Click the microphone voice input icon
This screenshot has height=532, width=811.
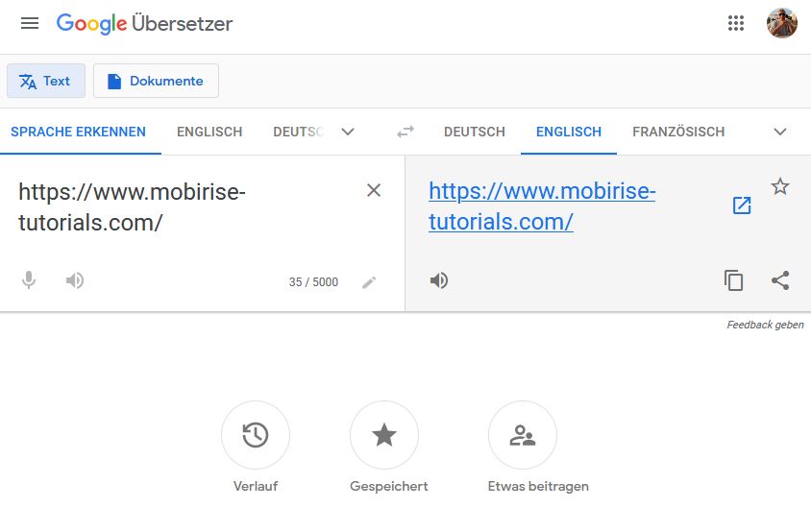point(29,280)
